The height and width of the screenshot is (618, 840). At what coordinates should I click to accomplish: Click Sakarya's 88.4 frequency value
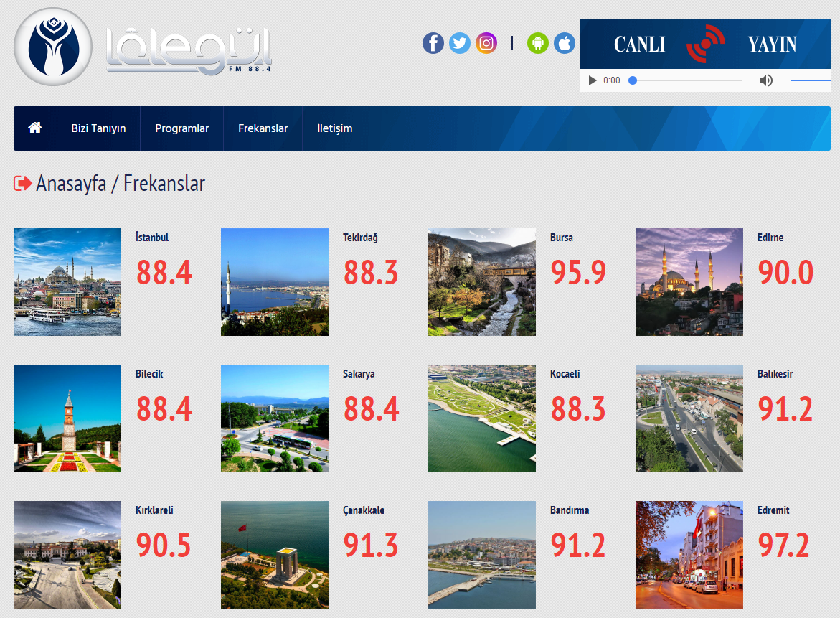(x=372, y=409)
